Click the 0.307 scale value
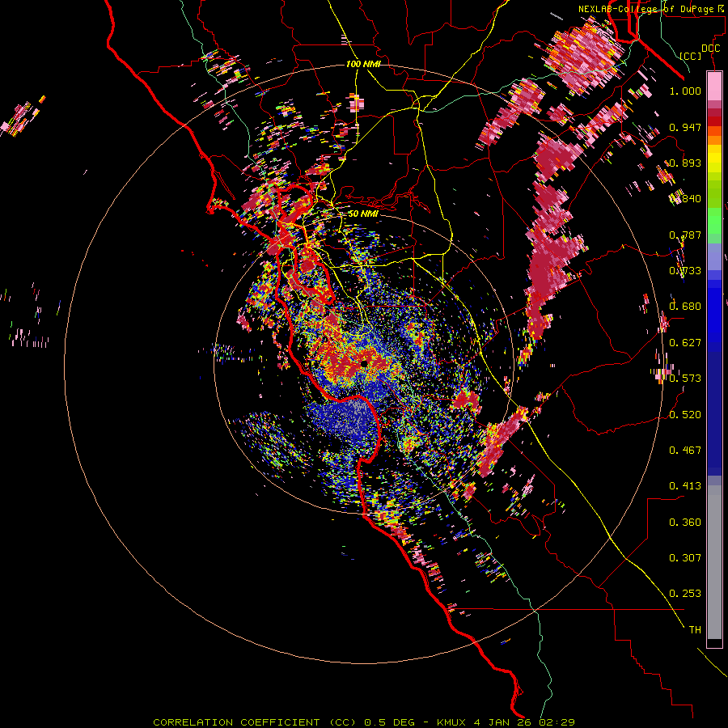The height and width of the screenshot is (728, 728). coord(685,558)
